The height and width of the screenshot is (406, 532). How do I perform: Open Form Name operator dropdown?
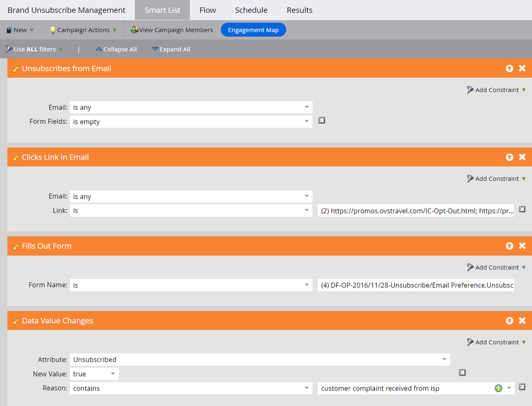pos(191,285)
